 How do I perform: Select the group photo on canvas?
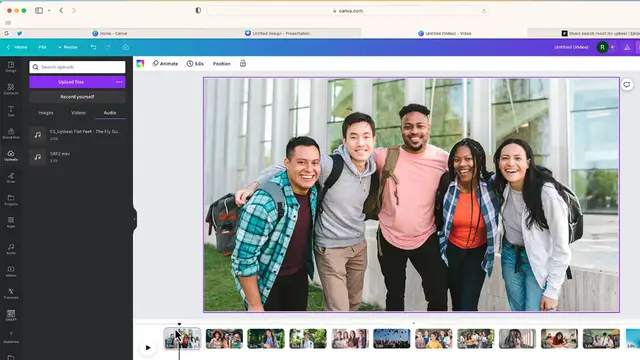click(411, 195)
